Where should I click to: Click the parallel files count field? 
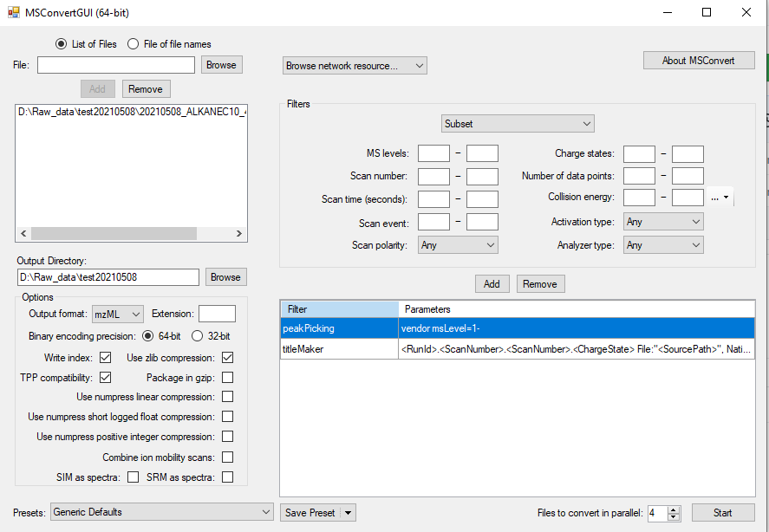tap(658, 513)
